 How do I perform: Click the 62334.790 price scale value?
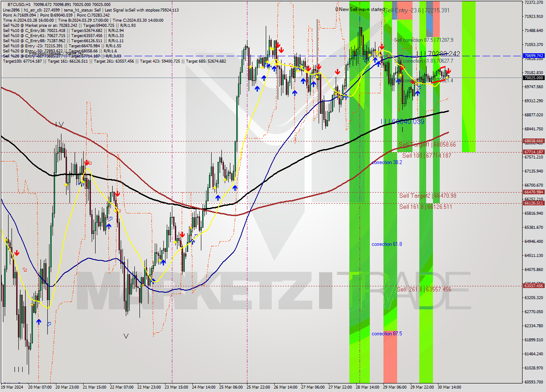pos(534,326)
